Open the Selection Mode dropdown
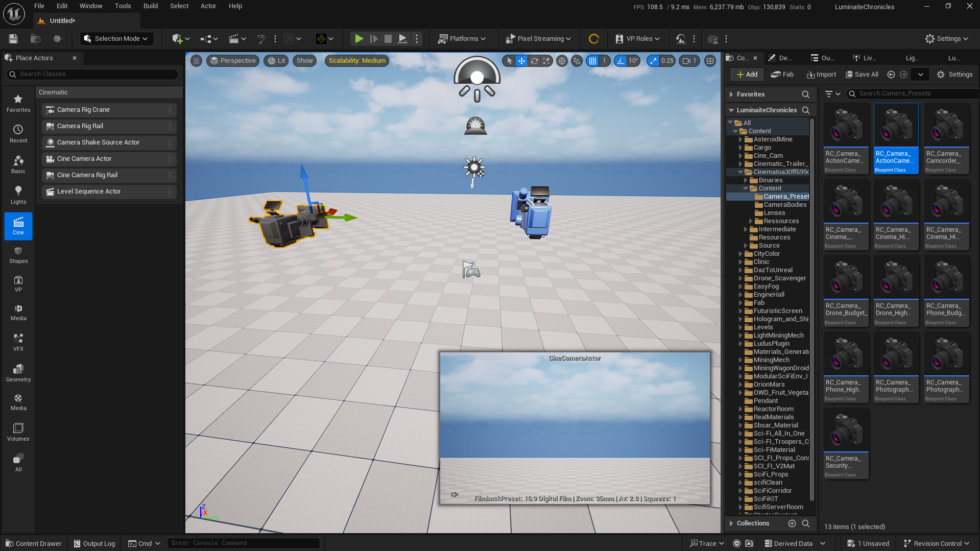980x551 pixels. 116,39
